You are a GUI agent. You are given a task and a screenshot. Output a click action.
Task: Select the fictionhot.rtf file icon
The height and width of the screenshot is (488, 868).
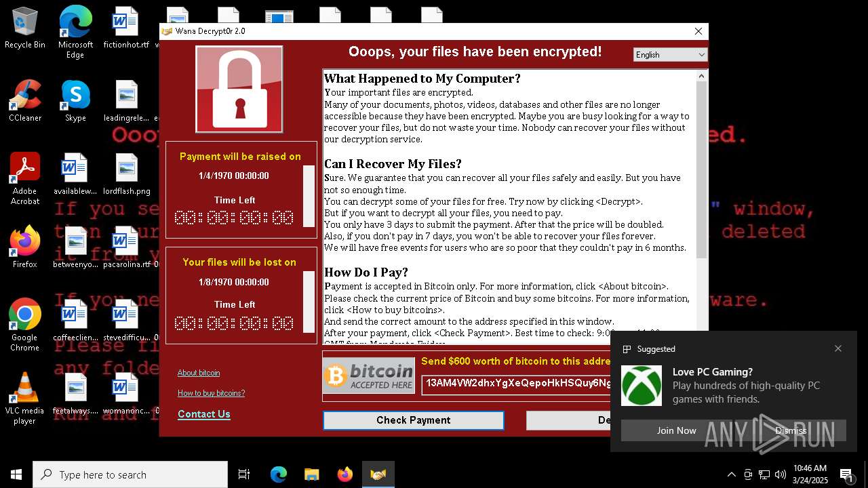click(x=125, y=28)
